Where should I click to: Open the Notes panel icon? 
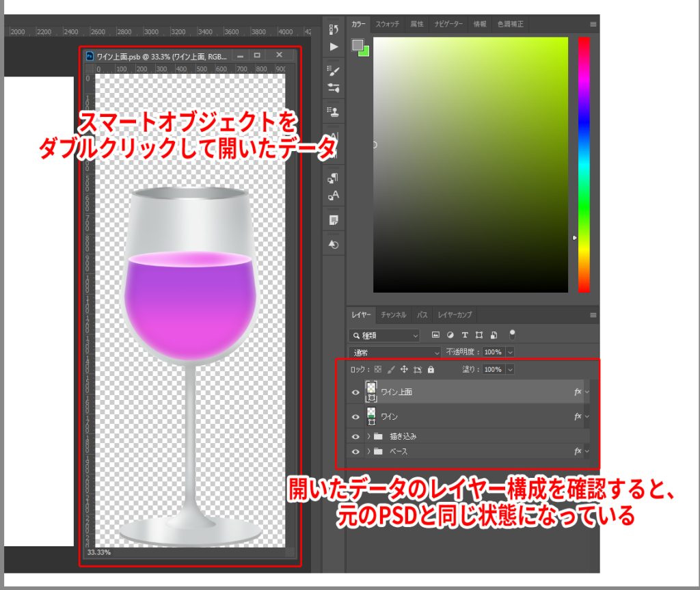coord(334,220)
